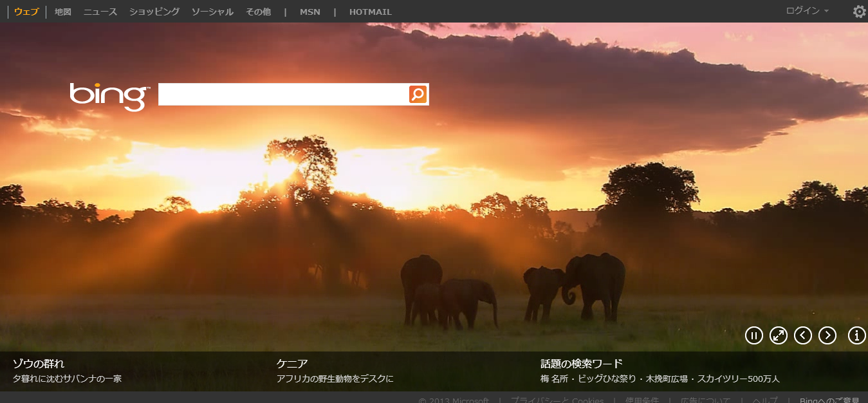Open the ニュース tab
This screenshot has width=868, height=403.
(x=100, y=12)
